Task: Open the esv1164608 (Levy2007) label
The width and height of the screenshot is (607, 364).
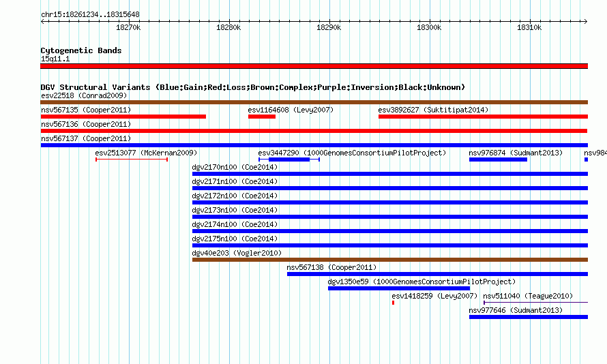Action: [x=291, y=110]
